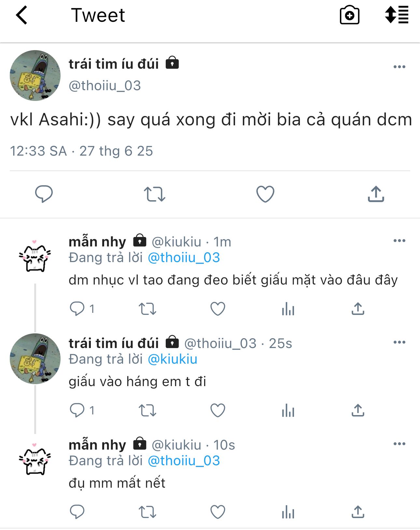Share the main tweet
Viewport: 420px width, 530px height.
click(376, 194)
